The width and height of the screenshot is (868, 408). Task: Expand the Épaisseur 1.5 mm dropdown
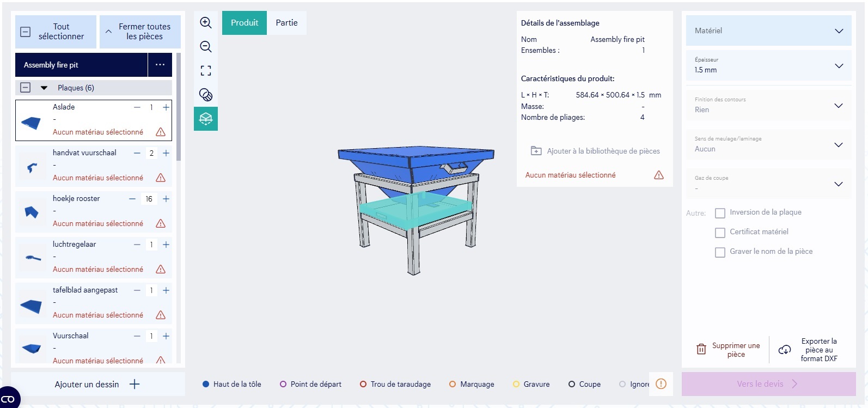tap(768, 66)
